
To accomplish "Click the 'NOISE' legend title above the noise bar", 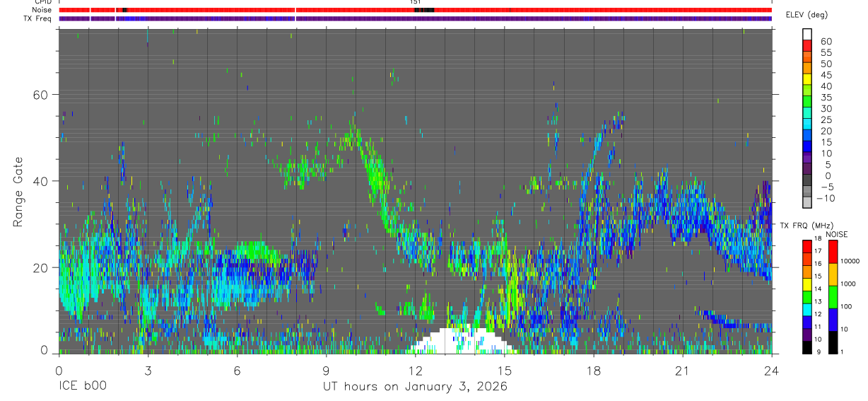I will (837, 234).
